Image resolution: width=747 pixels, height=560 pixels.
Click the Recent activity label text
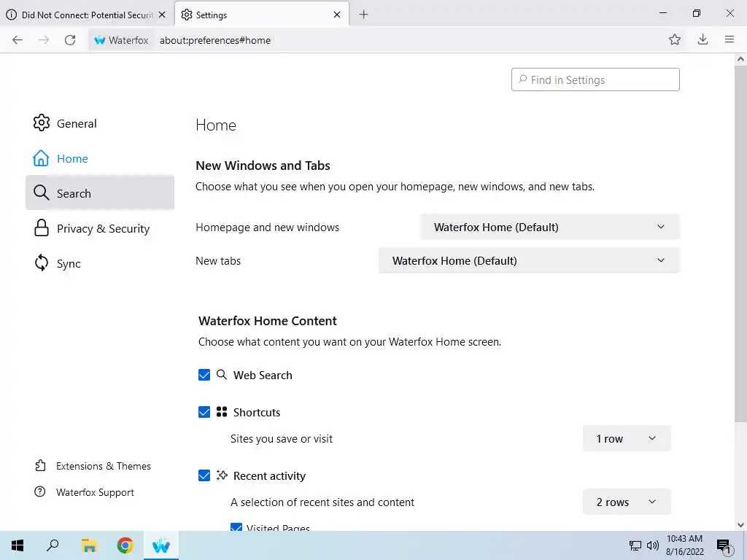(269, 475)
